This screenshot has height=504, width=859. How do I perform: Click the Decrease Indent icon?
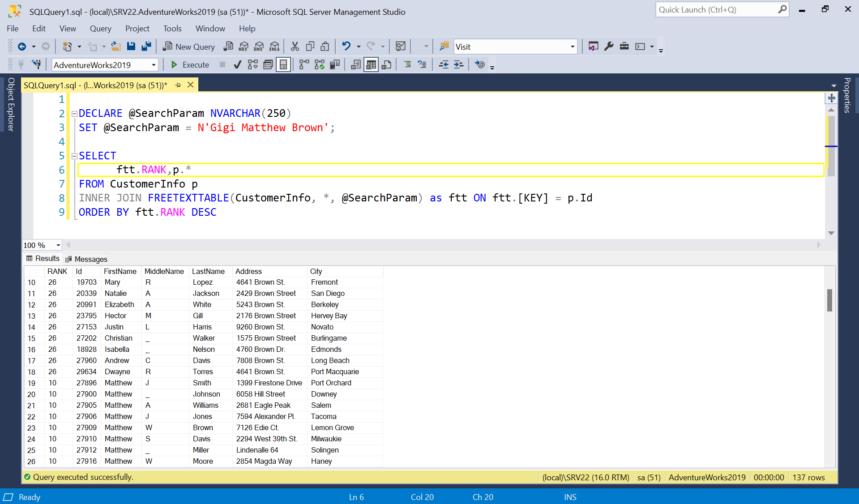(443, 65)
